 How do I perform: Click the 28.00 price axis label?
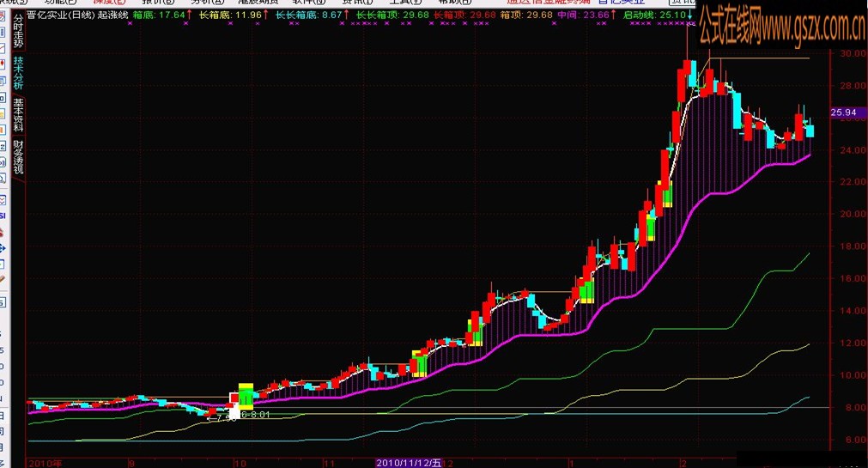point(853,85)
